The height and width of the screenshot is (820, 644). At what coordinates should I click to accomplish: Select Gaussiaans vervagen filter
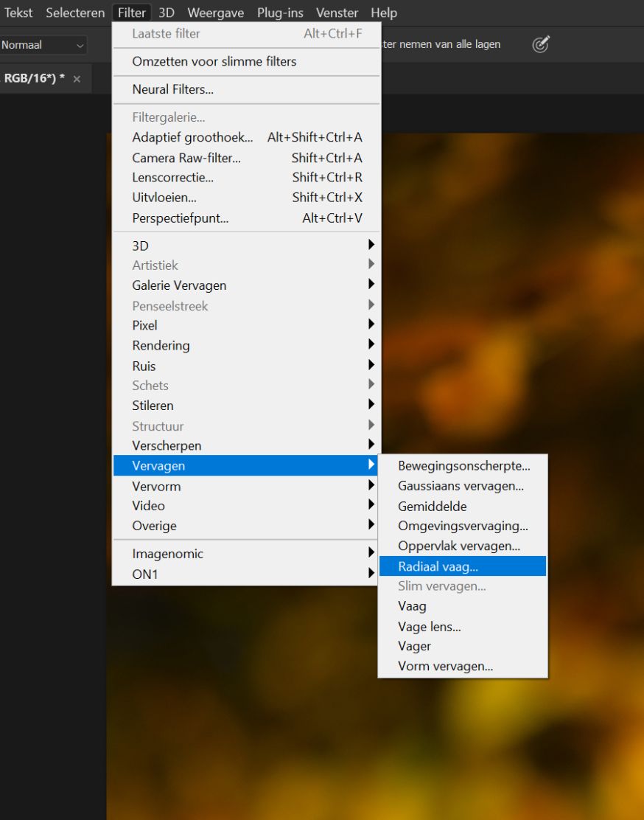pos(461,486)
